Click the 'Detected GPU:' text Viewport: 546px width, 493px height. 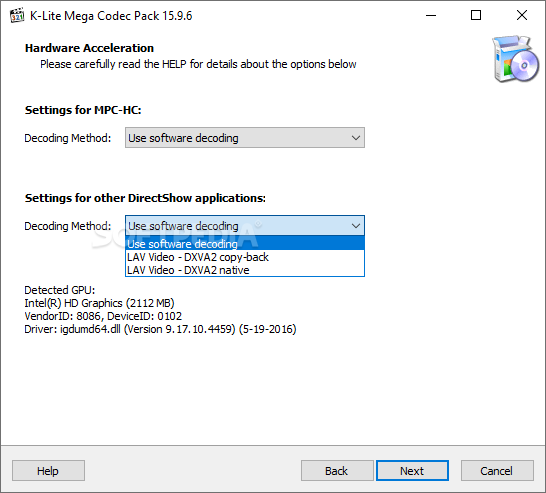point(60,290)
